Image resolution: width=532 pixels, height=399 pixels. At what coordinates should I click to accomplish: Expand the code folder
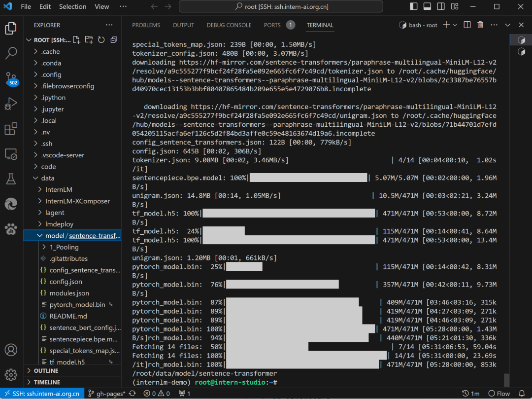coord(72,166)
